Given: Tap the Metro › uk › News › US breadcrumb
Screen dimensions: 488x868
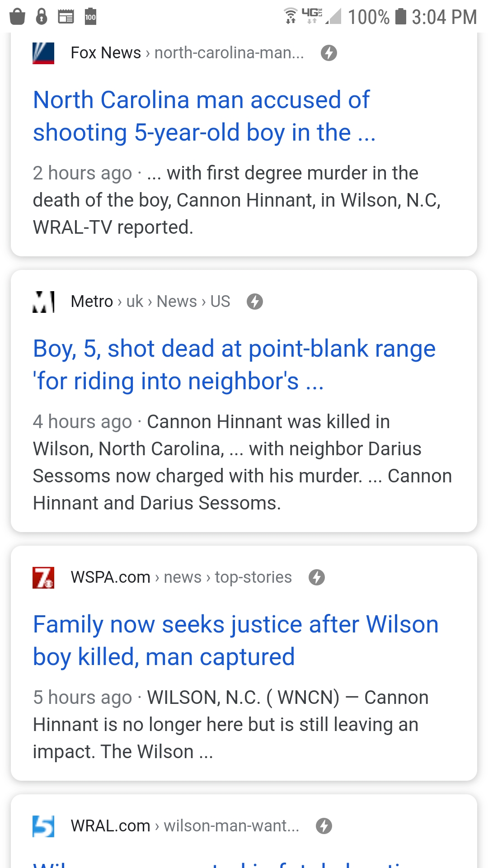Looking at the screenshot, I should [x=150, y=302].
